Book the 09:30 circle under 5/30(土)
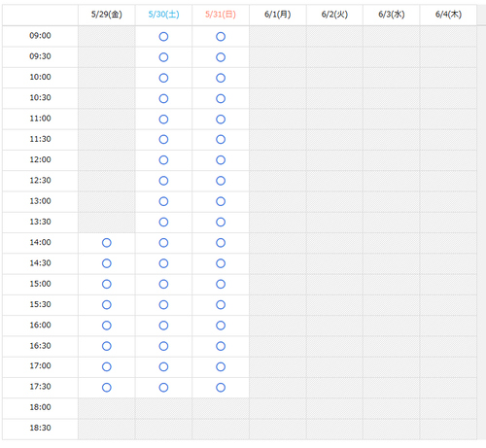This screenshot has width=486, height=448. click(163, 57)
